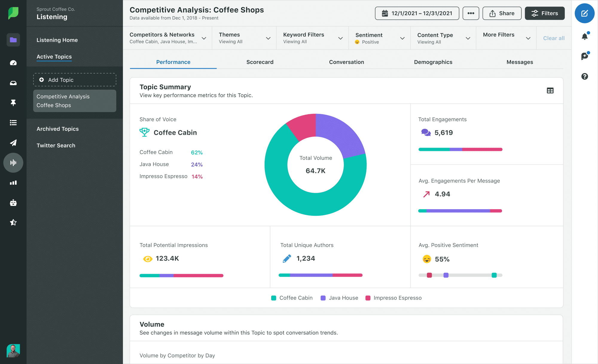
Task: Switch to the Demographics tab
Action: tap(433, 62)
